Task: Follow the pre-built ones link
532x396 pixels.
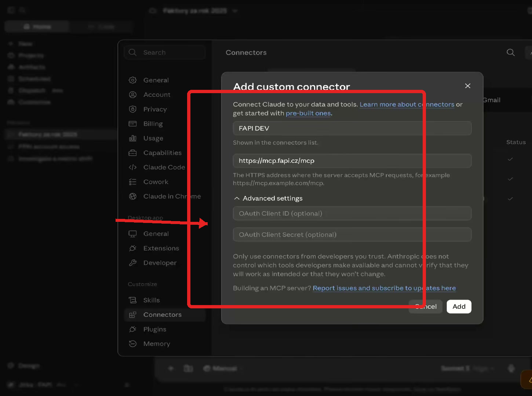Action: click(308, 113)
